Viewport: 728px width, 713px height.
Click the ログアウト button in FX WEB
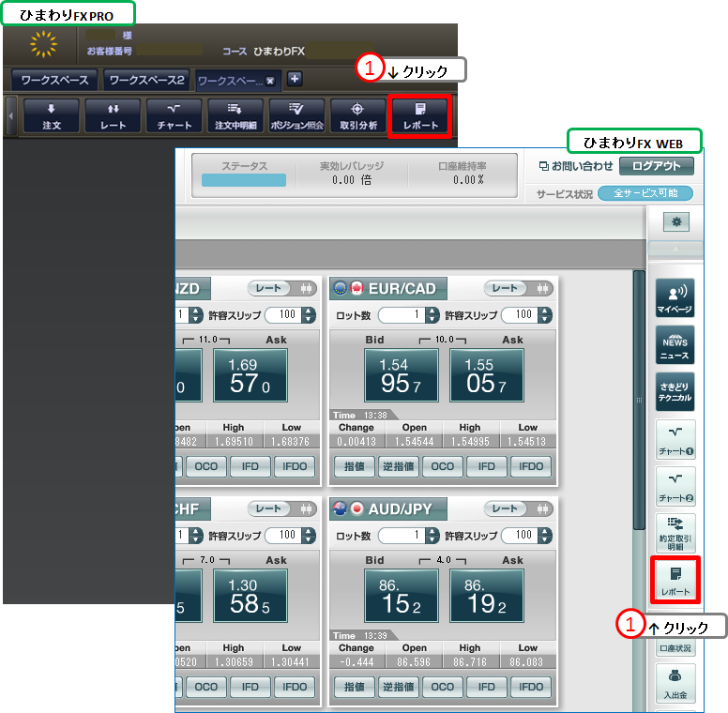tap(657, 166)
